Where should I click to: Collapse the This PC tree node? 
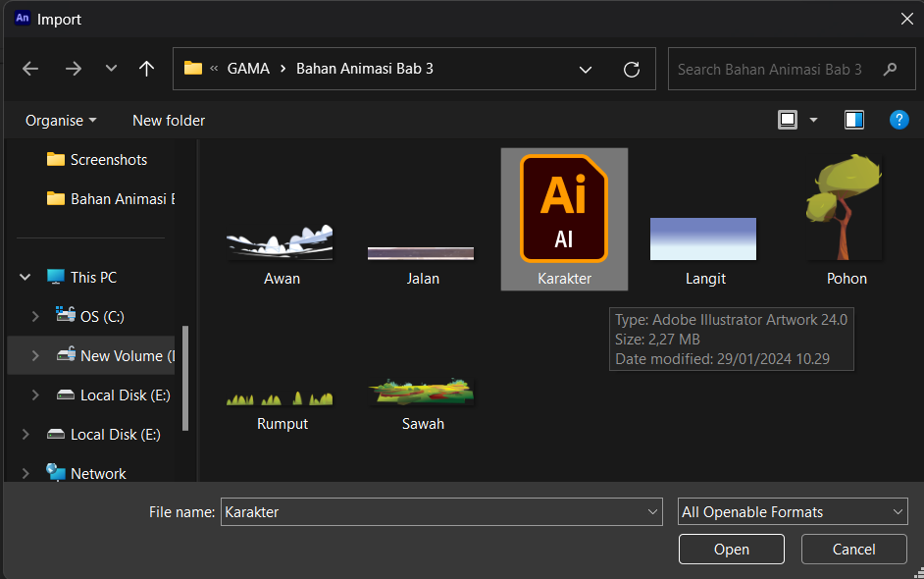(25, 277)
